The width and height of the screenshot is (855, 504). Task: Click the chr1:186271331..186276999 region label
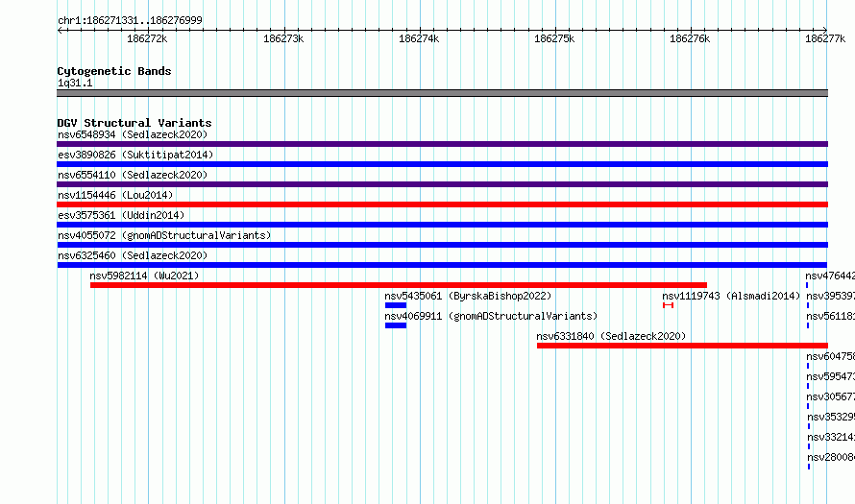pos(130,20)
